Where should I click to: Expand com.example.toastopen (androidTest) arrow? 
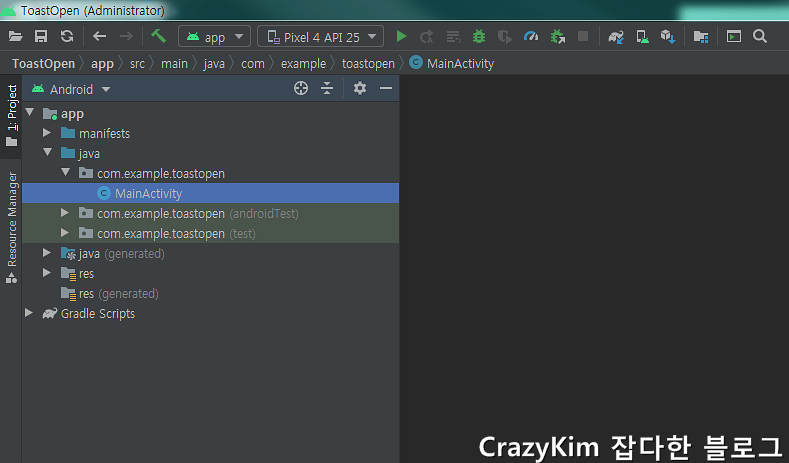pos(64,212)
